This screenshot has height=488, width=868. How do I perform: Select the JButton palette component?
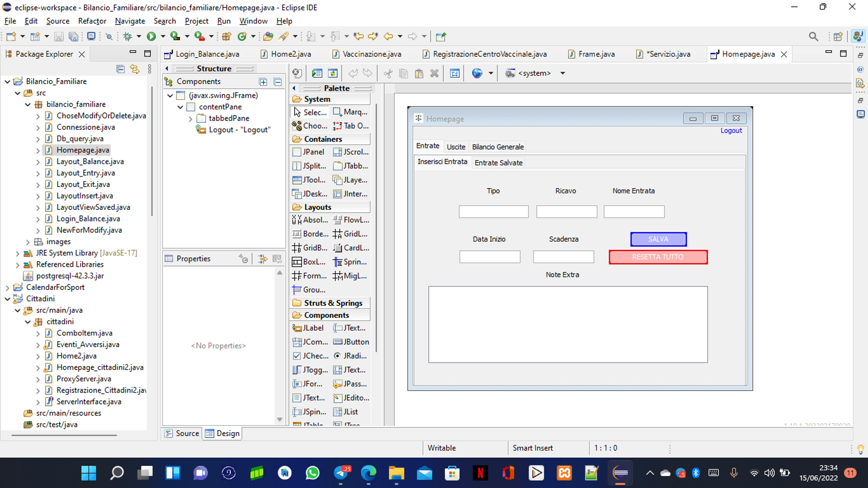(x=351, y=342)
